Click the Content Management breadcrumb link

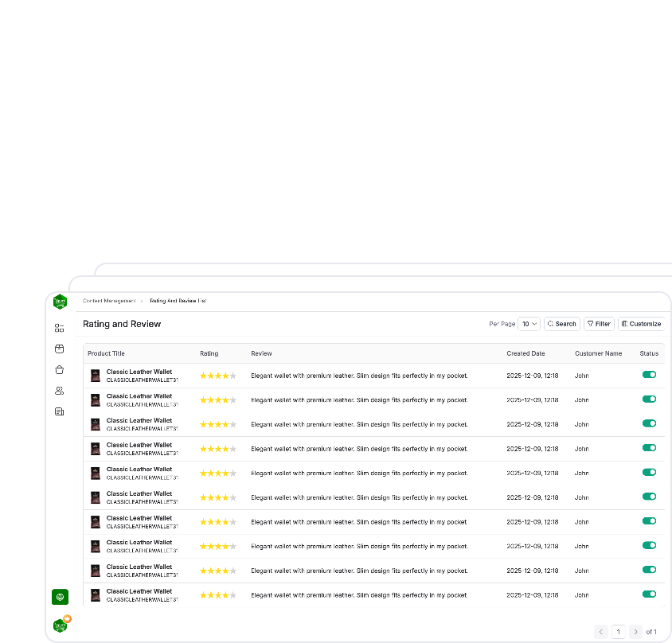[x=109, y=301]
